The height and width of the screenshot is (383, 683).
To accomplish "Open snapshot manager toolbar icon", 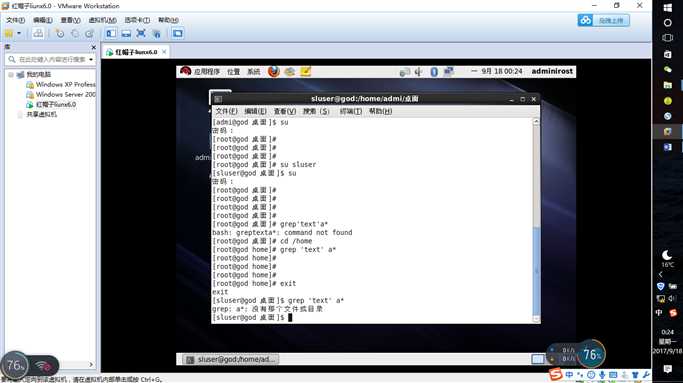I will (90, 34).
